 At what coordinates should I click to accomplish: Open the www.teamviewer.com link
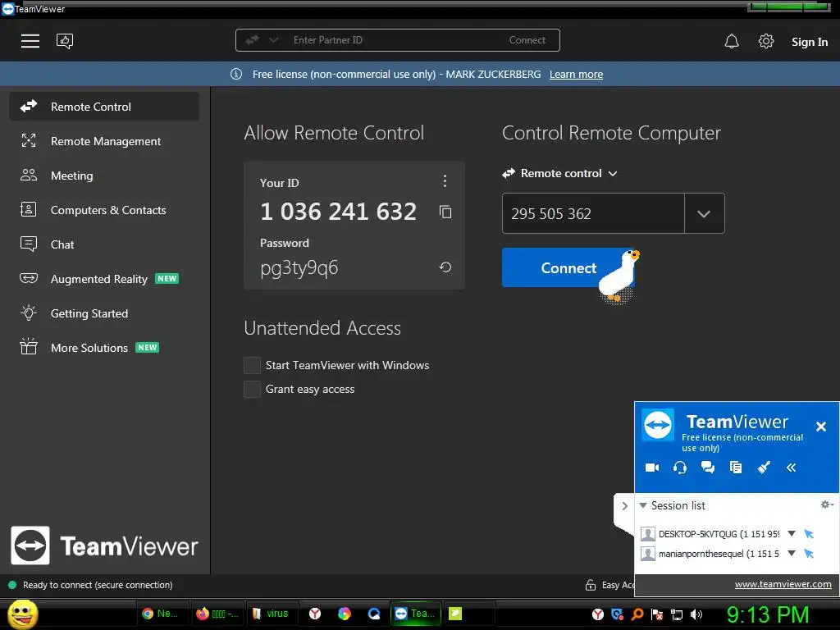[x=783, y=584]
